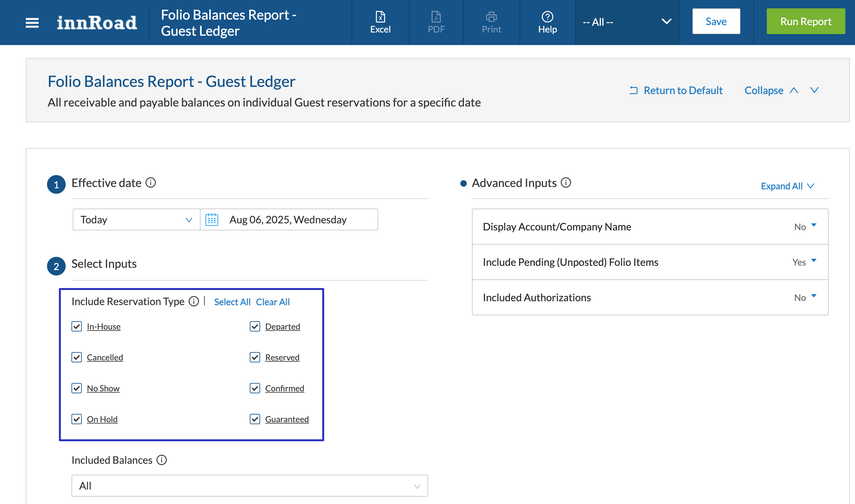Image resolution: width=855 pixels, height=504 pixels.
Task: Toggle the Departed checkbox
Action: coord(255,326)
